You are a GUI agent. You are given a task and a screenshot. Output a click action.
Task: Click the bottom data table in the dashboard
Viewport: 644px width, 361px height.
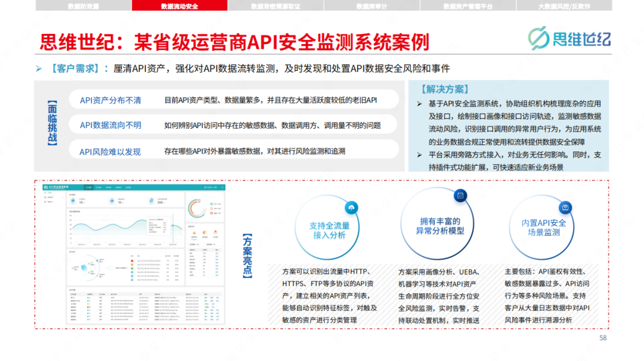145,305
